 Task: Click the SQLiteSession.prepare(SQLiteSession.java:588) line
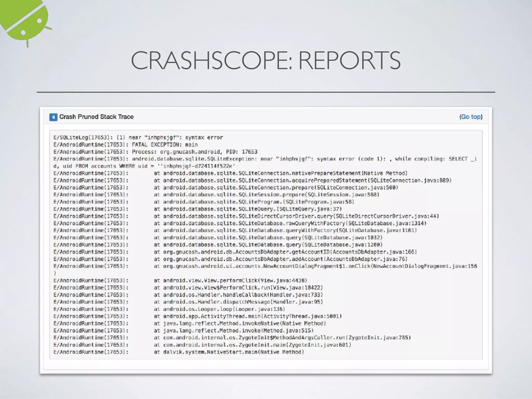[216, 195]
